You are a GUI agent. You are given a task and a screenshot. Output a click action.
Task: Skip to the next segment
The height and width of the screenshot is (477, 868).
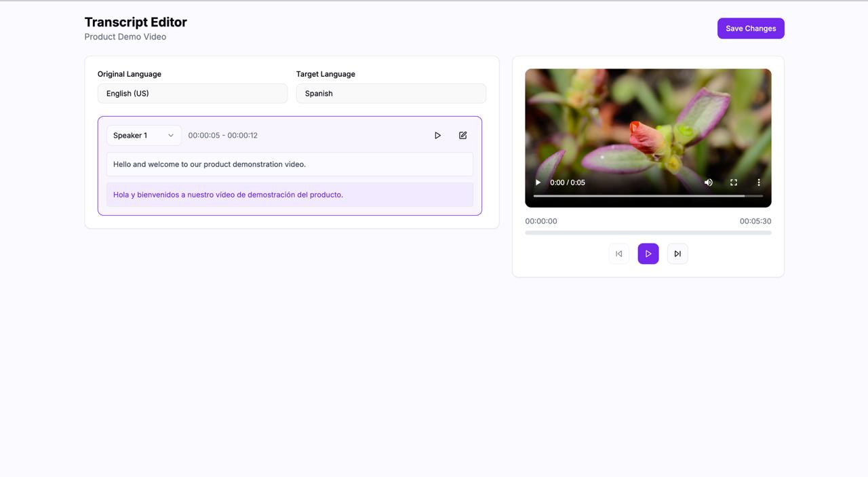tap(677, 254)
